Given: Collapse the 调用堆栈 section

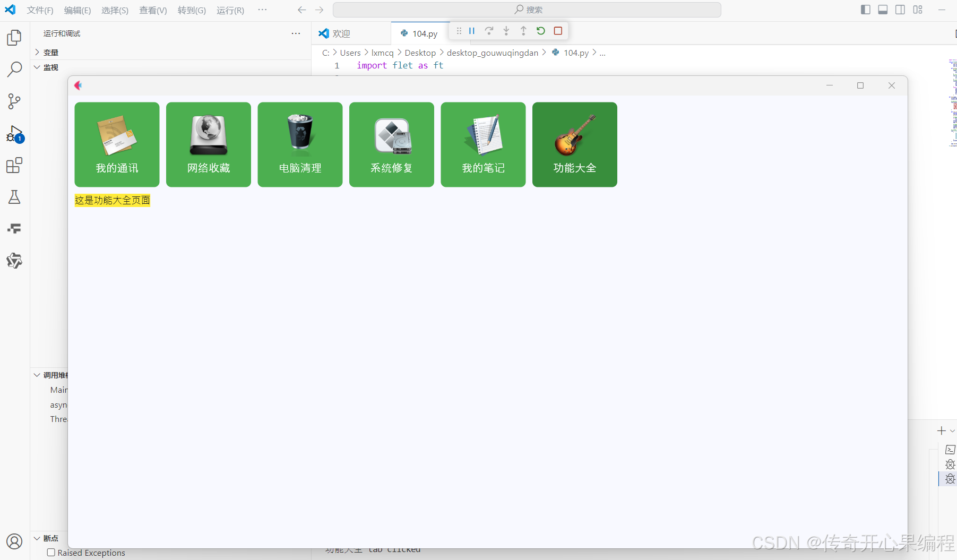Looking at the screenshot, I should pyautogui.click(x=50, y=375).
